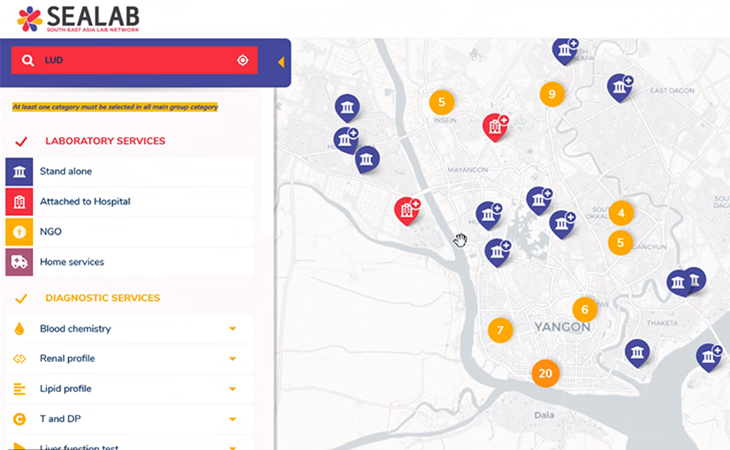Expand the Lipid profile dropdown arrow
The image size is (730, 450).
click(233, 389)
